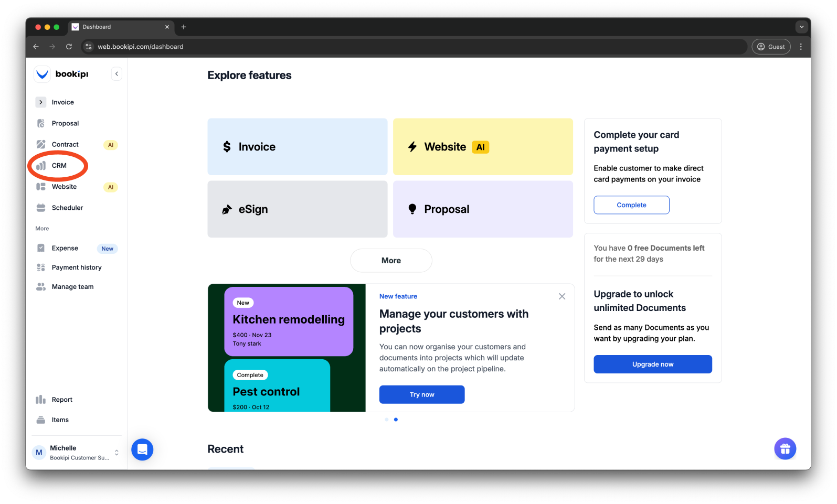The width and height of the screenshot is (837, 504).
Task: Open the Proposal feature card
Action: pyautogui.click(x=483, y=209)
